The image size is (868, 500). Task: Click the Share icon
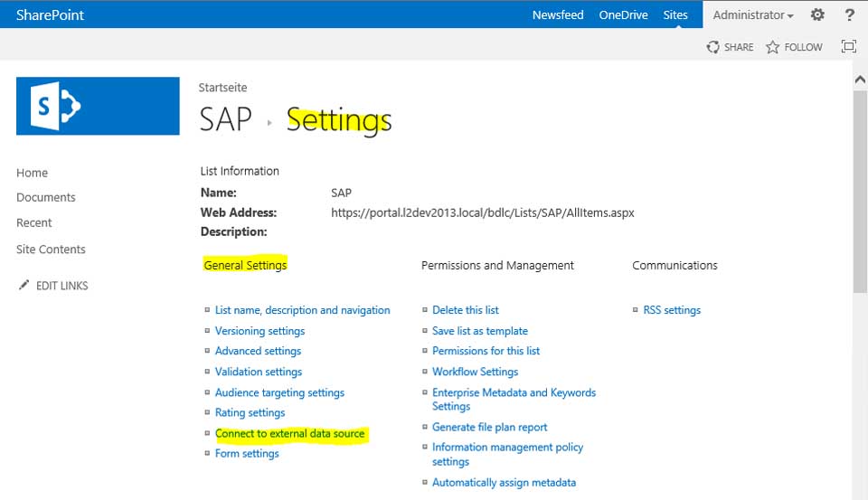[713, 47]
